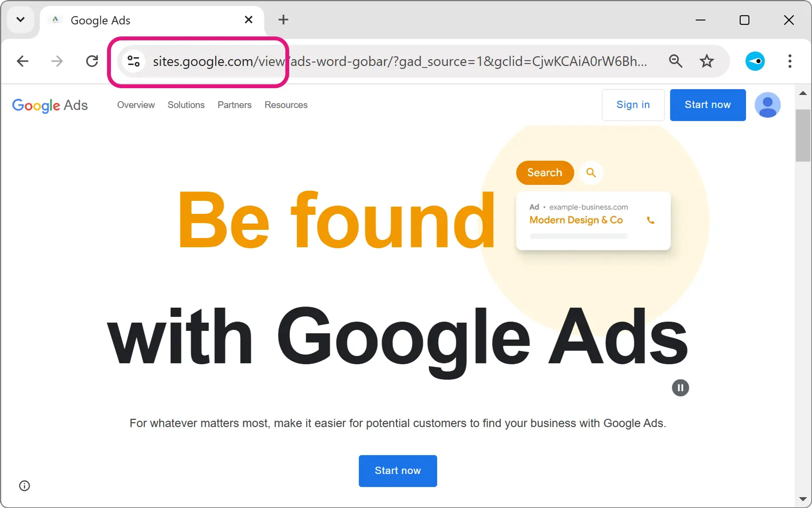This screenshot has height=508, width=812.
Task: Click the Start now hero button
Action: tap(398, 471)
